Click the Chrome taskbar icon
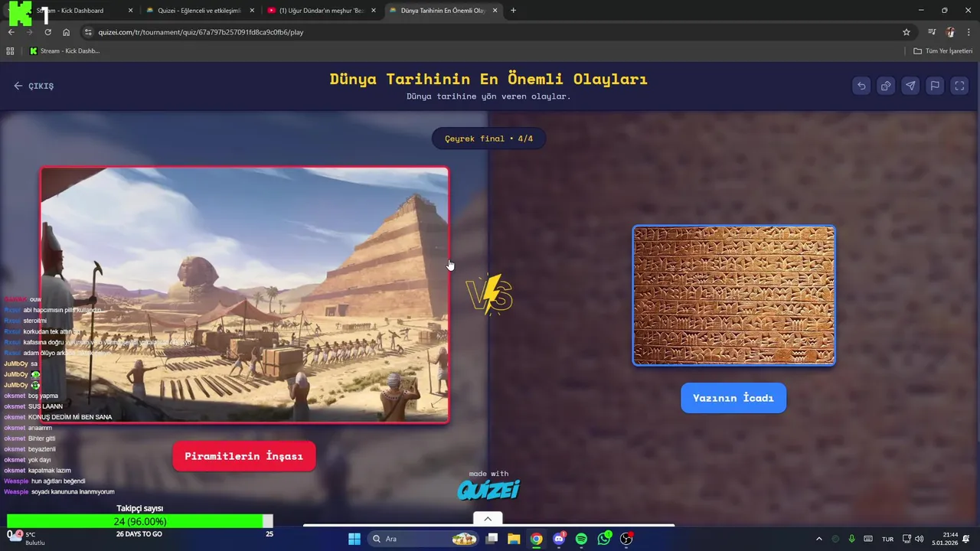 pos(537,539)
